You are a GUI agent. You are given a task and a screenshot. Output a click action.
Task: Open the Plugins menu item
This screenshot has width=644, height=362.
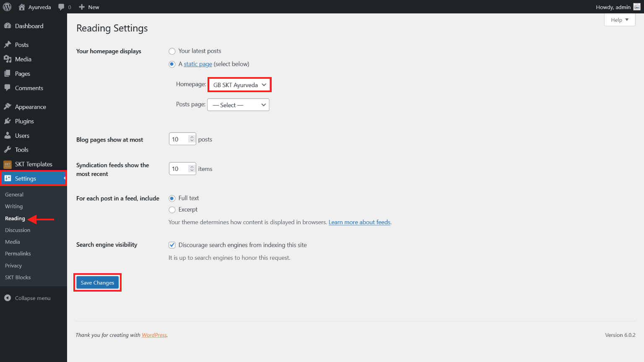34,121
